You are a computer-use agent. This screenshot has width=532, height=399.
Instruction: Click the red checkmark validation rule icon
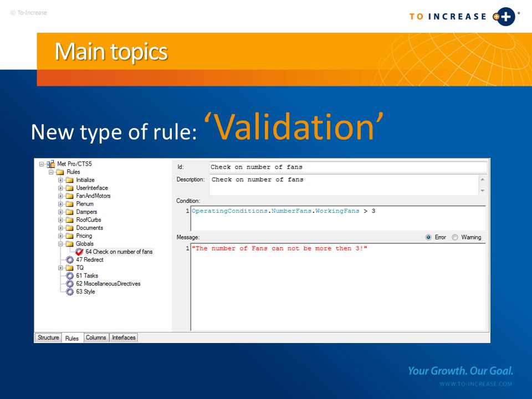tap(79, 252)
